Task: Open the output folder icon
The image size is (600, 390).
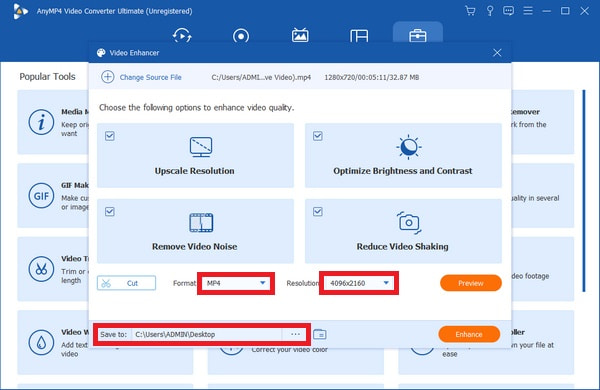Action: coord(320,335)
